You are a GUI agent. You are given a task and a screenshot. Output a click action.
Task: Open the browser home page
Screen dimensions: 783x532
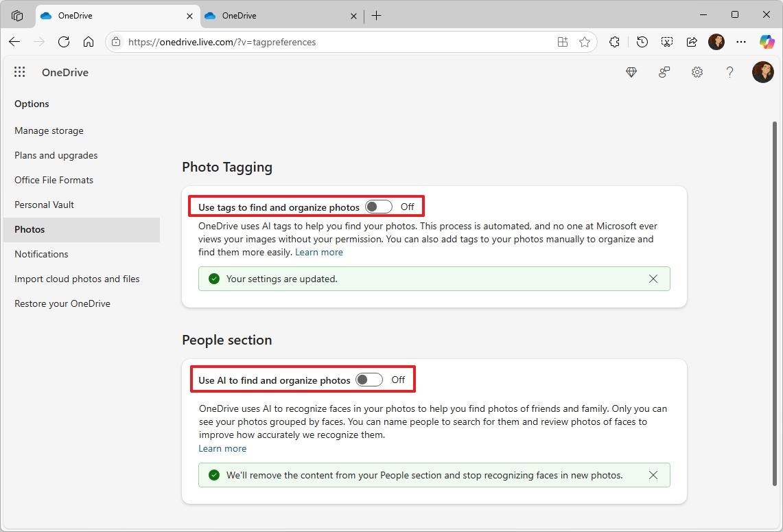click(89, 42)
